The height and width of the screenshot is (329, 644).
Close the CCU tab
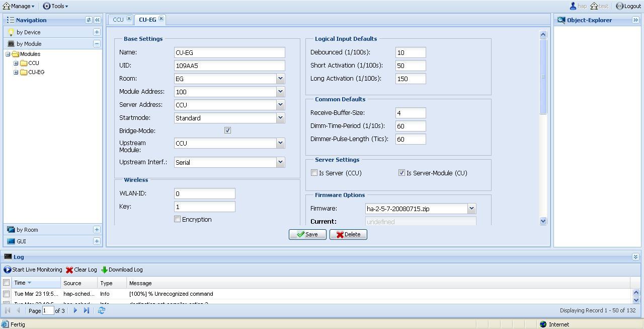click(129, 19)
